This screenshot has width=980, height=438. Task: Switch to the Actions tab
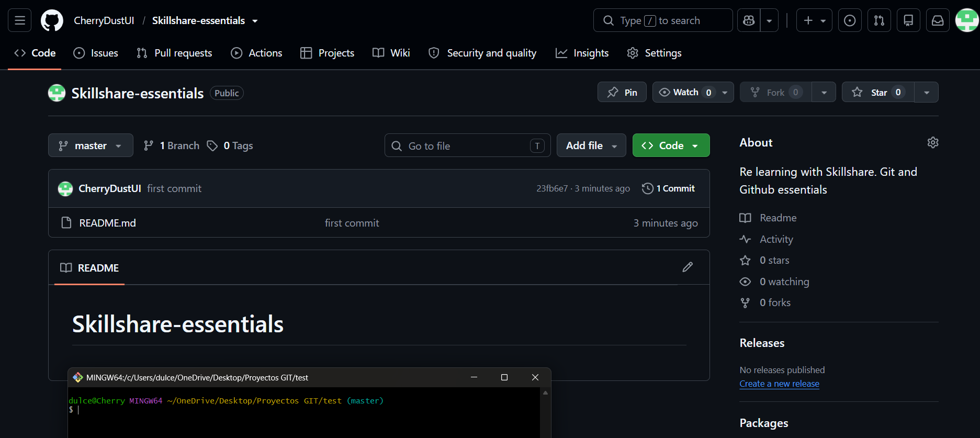pos(256,53)
